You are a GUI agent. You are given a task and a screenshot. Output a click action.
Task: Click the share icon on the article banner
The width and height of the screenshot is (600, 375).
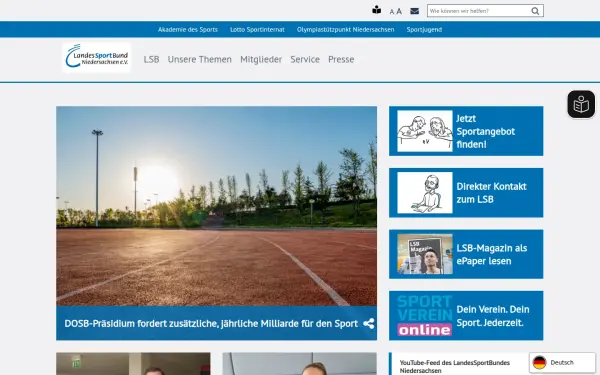pos(368,324)
